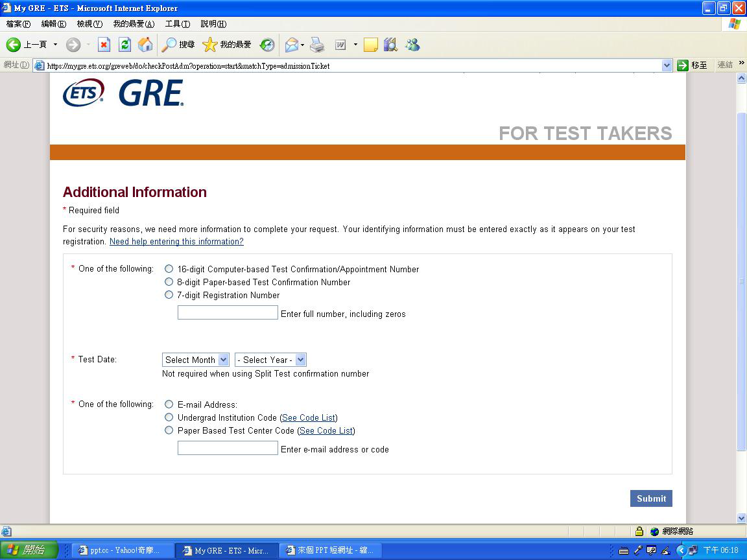The width and height of the screenshot is (747, 560).
Task: Expand the Links toolbar chevron
Action: (x=741, y=63)
